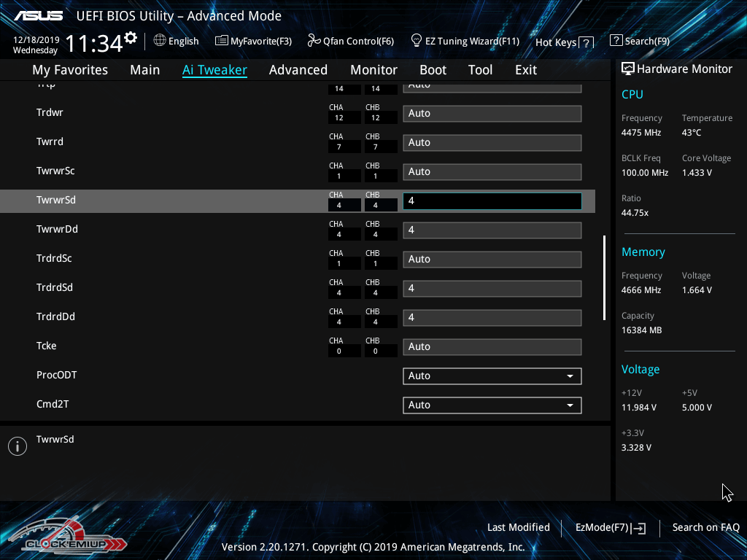
Task: Click the settings gear icon beside clock
Action: [x=131, y=37]
